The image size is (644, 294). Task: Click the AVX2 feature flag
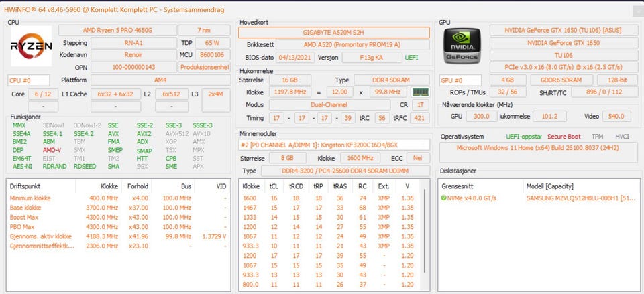pyautogui.click(x=144, y=133)
